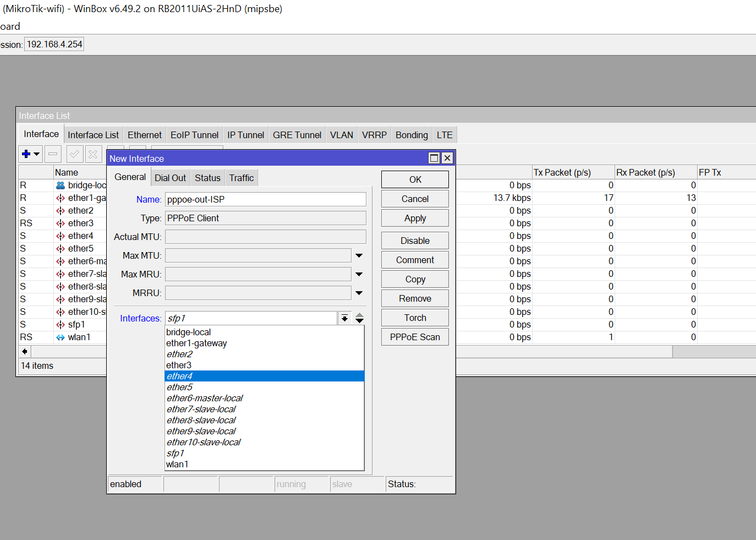Click the ether10-slave row interface icon

click(61, 312)
